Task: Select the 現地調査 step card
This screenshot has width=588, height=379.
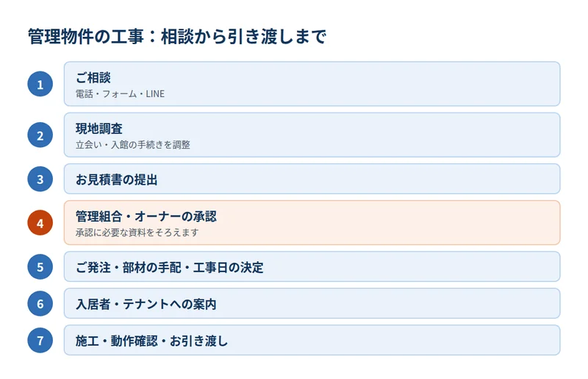Action: coord(312,135)
